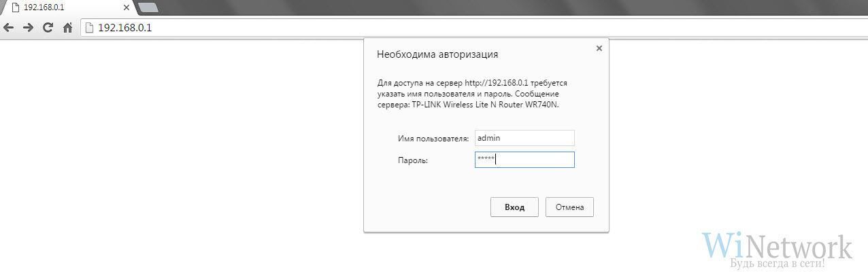Click the browser Forward arrow
Screen dimensions: 868x278
28,28
